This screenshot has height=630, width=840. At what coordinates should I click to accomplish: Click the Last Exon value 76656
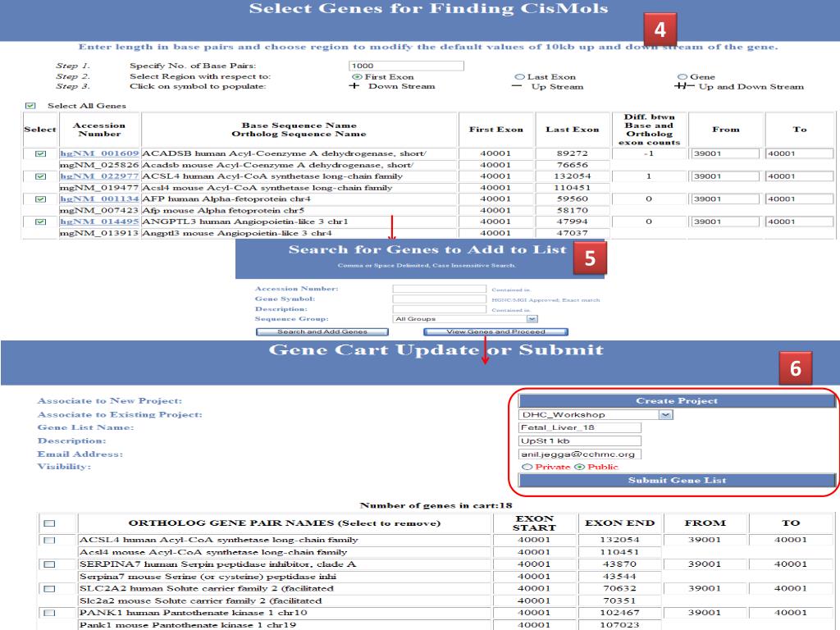click(x=572, y=165)
